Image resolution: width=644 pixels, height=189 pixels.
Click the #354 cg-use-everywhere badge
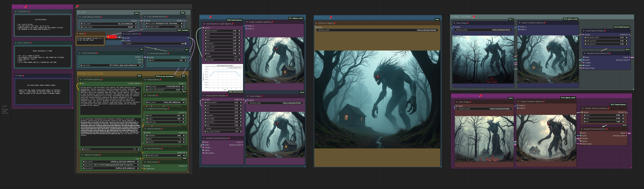point(165,76)
